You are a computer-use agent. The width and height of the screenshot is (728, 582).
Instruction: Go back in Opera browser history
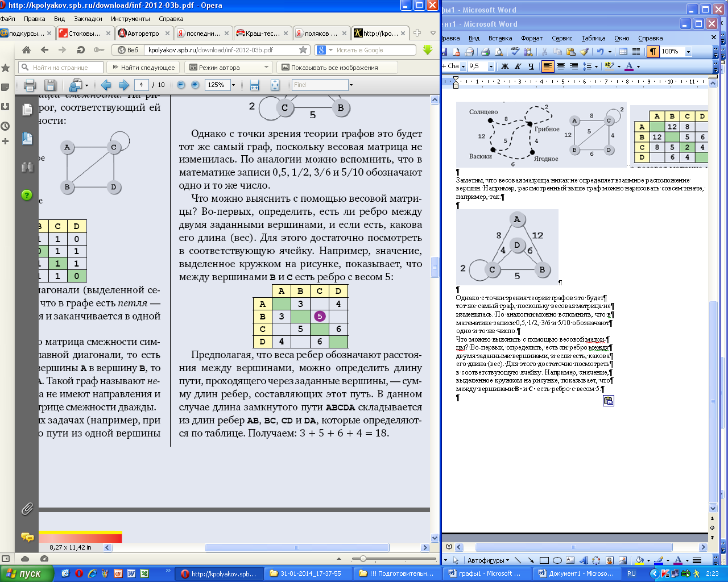point(44,50)
